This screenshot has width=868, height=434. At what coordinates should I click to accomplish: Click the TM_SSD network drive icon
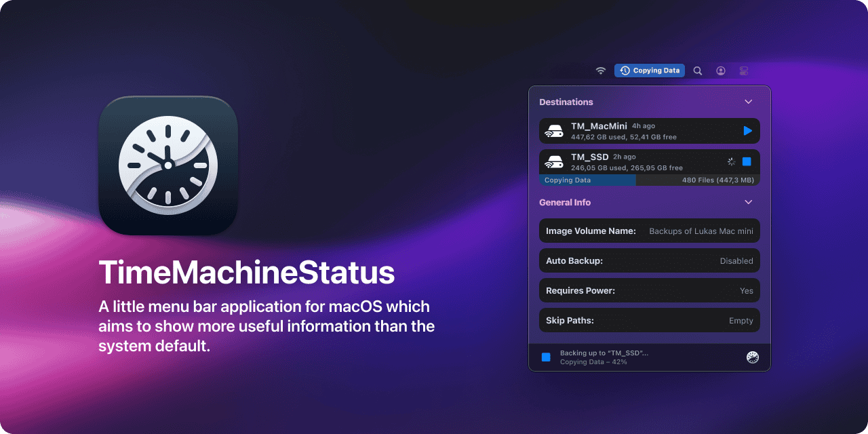click(555, 162)
